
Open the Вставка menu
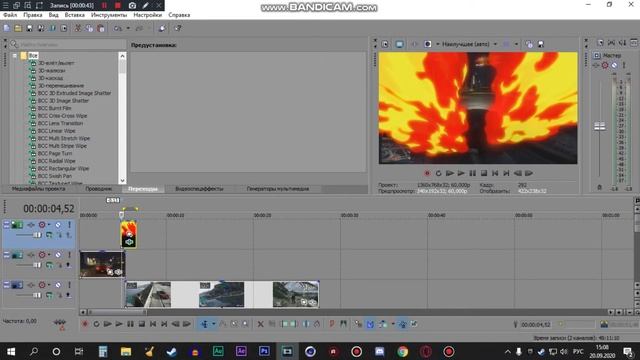pyautogui.click(x=75, y=15)
